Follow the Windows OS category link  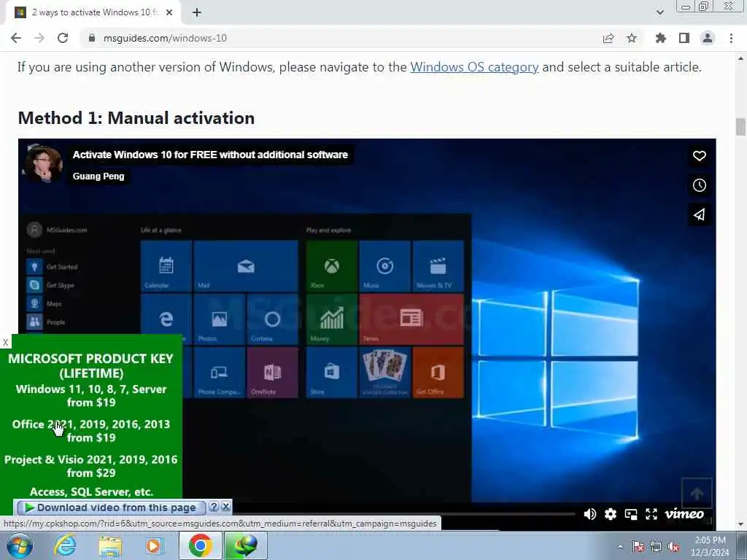tap(474, 67)
